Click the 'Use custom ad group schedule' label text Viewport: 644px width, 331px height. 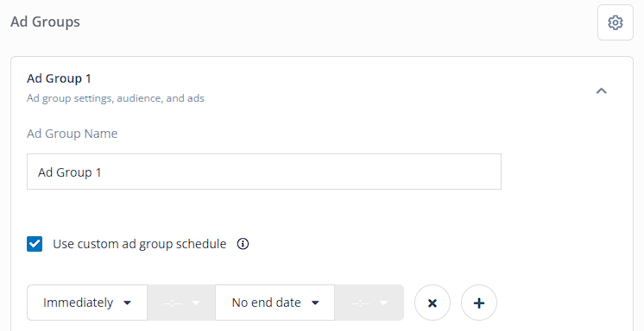coord(140,244)
